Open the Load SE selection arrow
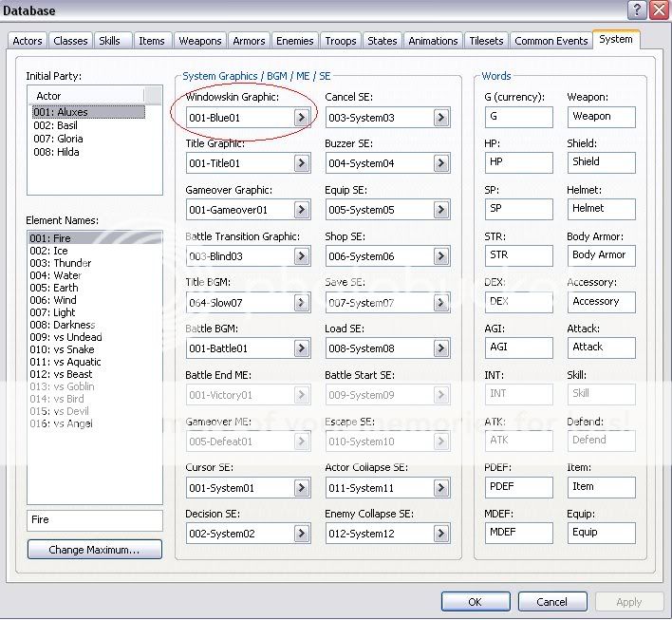 click(x=441, y=348)
